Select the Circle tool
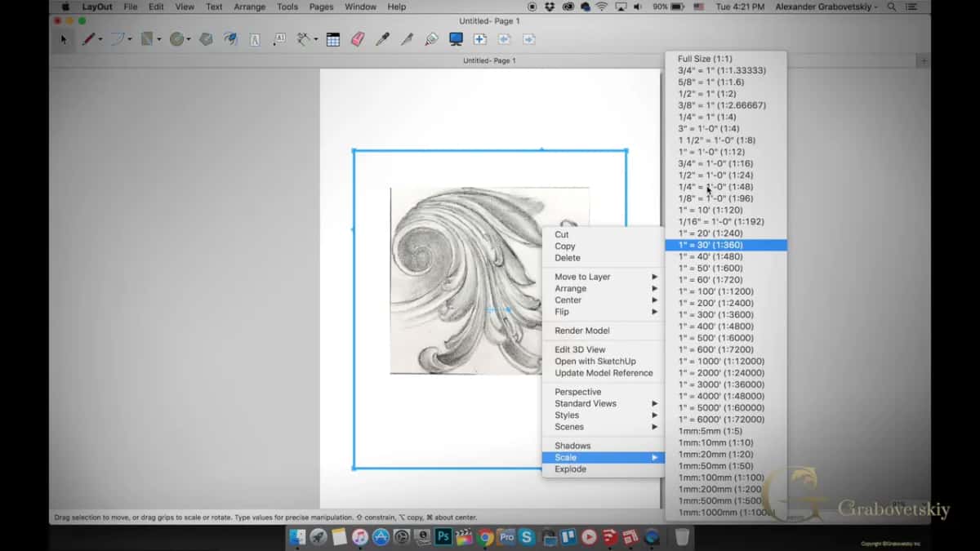The height and width of the screenshot is (551, 980). point(176,39)
